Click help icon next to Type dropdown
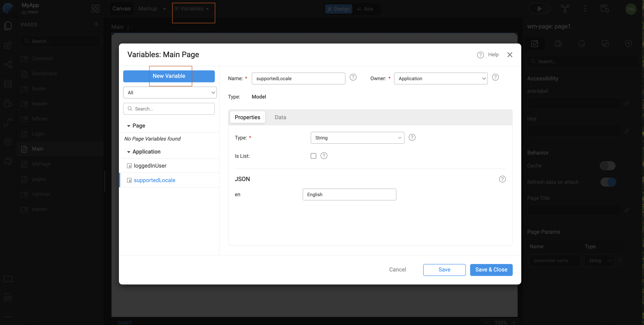Viewport: 644px width, 325px height. [412, 137]
